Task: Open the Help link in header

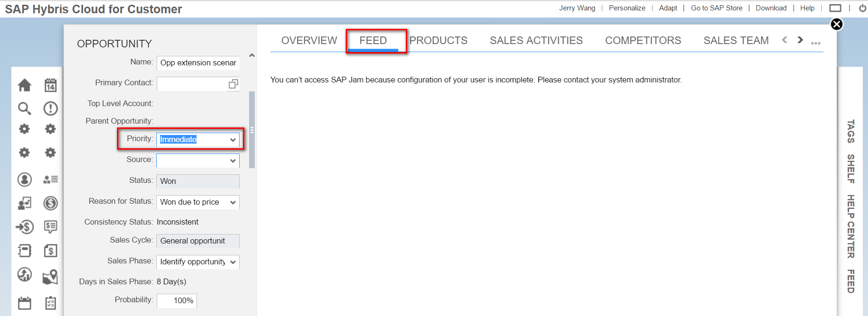Action: tap(807, 8)
